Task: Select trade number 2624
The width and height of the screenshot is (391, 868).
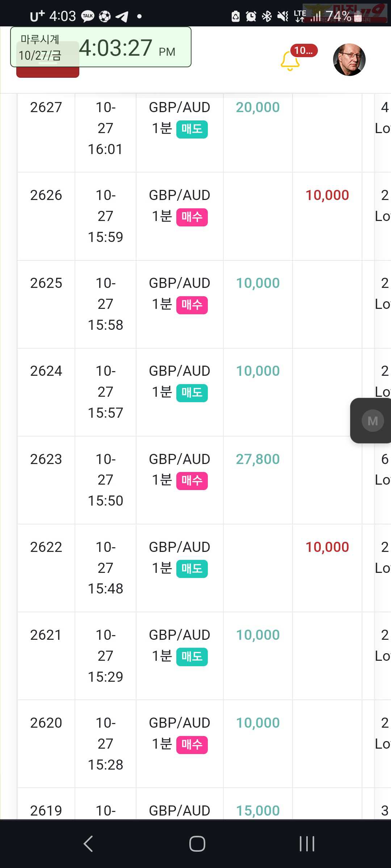Action: tap(46, 371)
